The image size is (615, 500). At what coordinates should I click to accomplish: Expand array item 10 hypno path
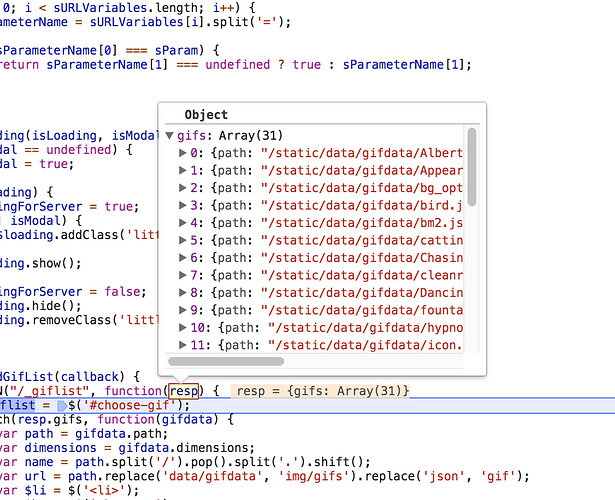[x=182, y=327]
